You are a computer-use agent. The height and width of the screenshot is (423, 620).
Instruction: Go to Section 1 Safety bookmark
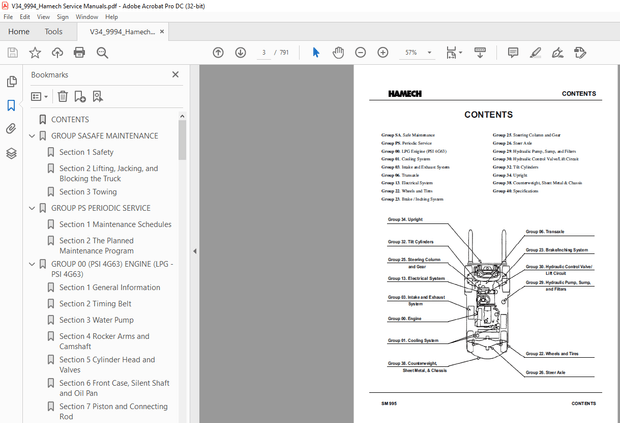[86, 152]
